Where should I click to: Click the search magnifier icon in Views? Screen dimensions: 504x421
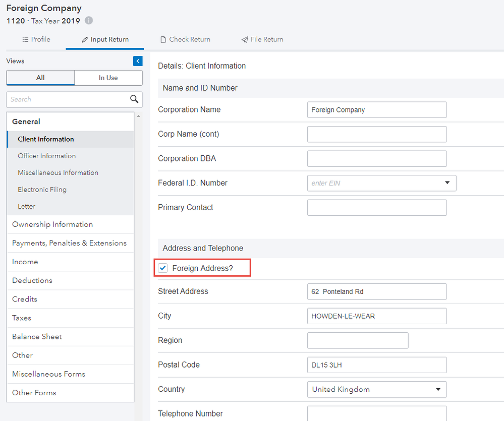click(134, 99)
